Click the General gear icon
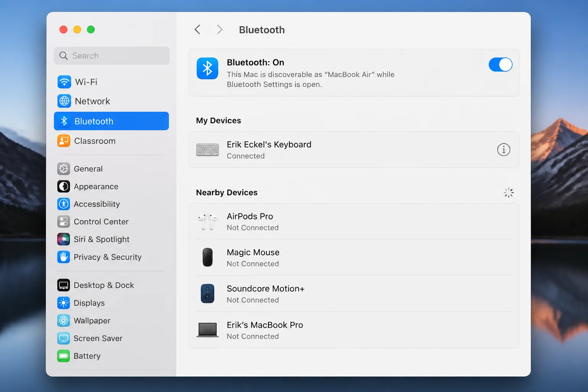Viewport: 588px width, 392px height. (x=64, y=169)
